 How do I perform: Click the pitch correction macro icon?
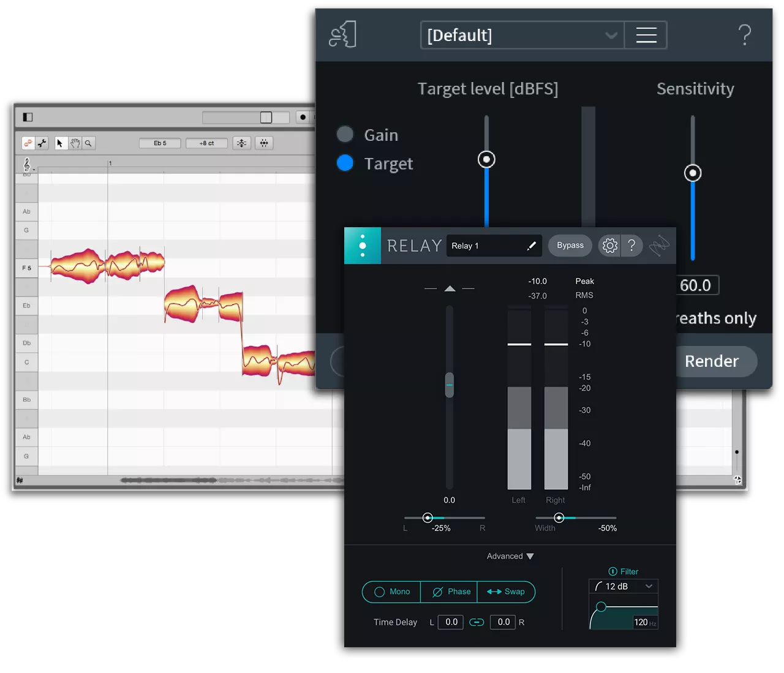242,143
